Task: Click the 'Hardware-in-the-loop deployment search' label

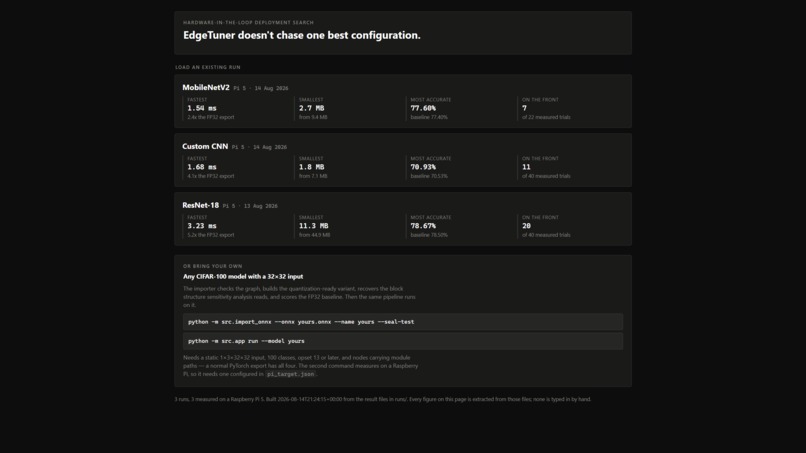Action: tap(248, 23)
